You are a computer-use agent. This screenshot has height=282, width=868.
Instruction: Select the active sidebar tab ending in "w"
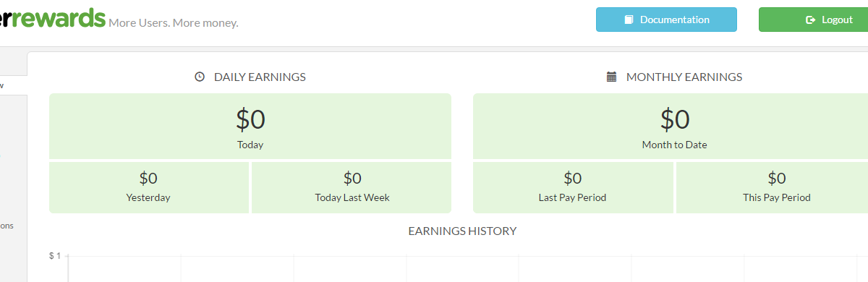pyautogui.click(x=13, y=85)
